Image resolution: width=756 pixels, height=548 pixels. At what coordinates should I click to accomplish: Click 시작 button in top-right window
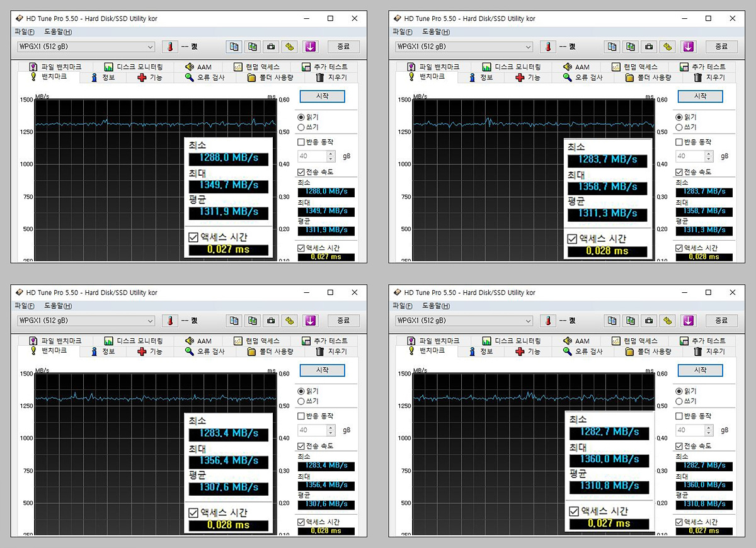(700, 96)
